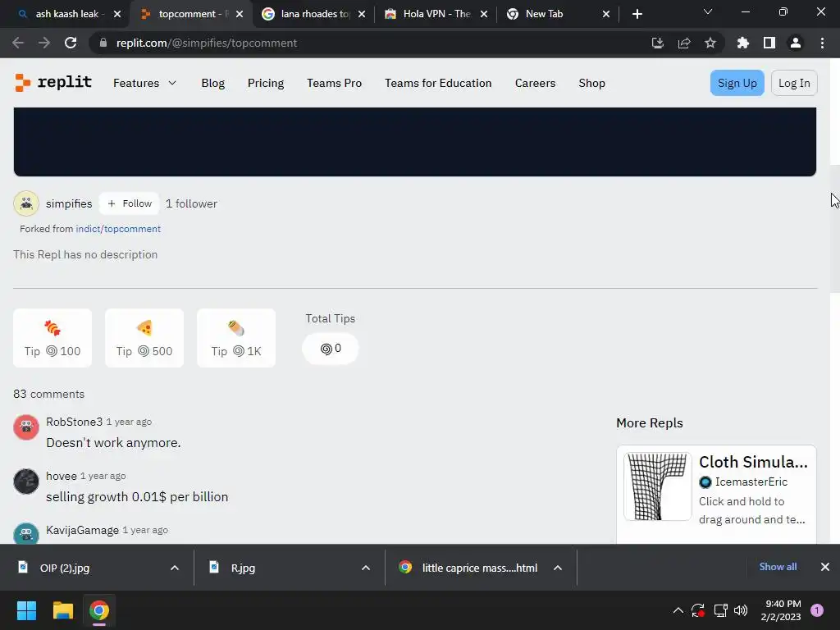Open the simpifies profile name
The width and height of the screenshot is (840, 630).
tap(69, 203)
